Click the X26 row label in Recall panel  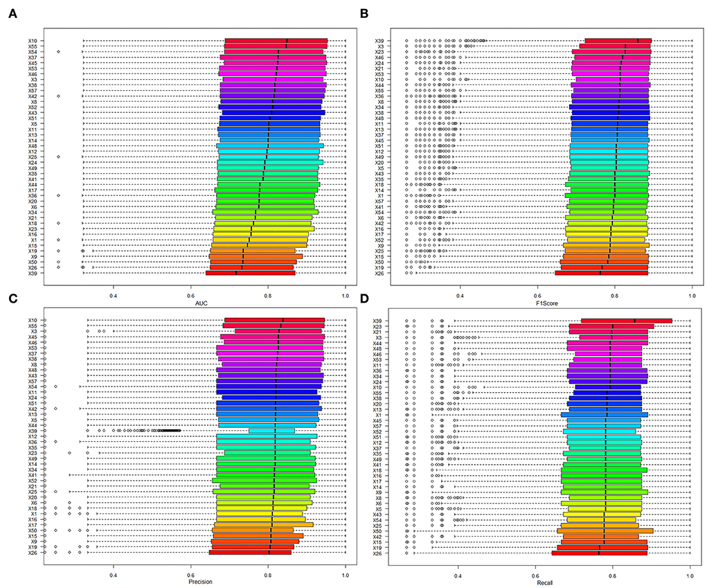coord(377,553)
